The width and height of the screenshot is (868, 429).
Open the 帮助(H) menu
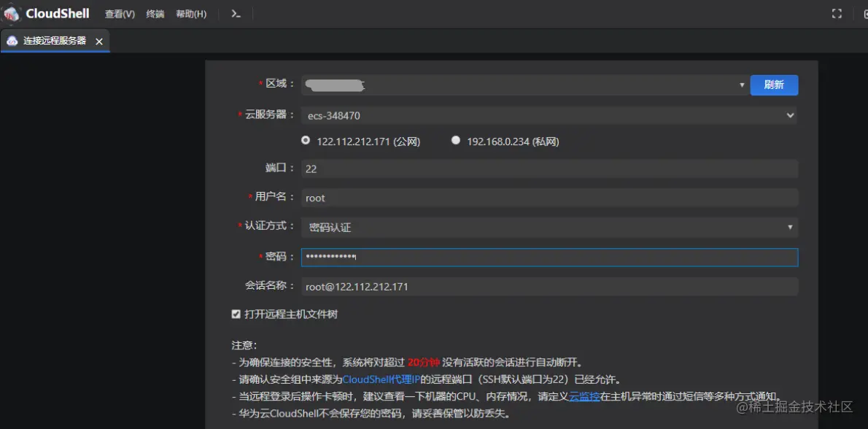point(191,15)
